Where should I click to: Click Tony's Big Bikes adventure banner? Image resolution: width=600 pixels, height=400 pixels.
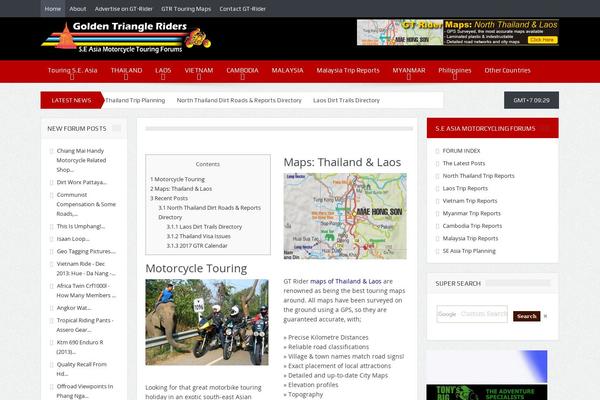coord(486,392)
